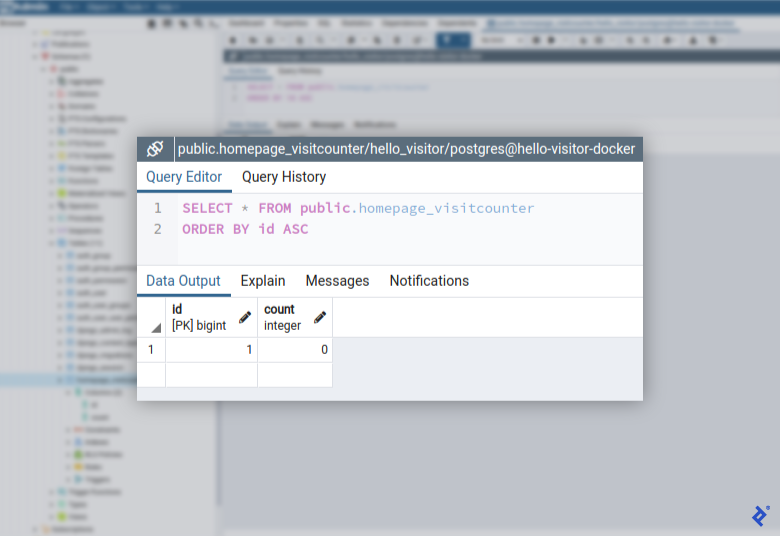Open the Notifications tab
The height and width of the screenshot is (536, 780).
pos(429,281)
